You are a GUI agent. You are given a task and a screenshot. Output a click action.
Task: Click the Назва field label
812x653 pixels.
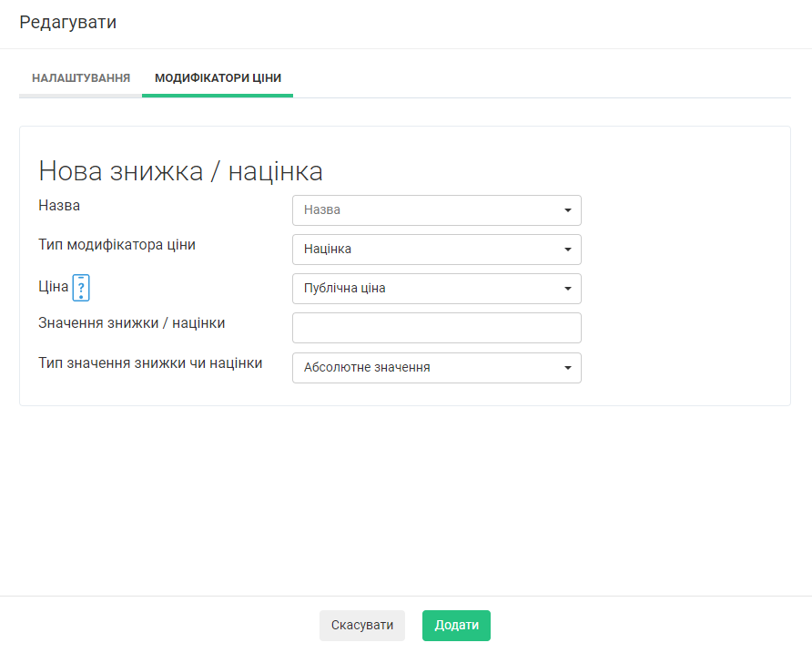59,206
